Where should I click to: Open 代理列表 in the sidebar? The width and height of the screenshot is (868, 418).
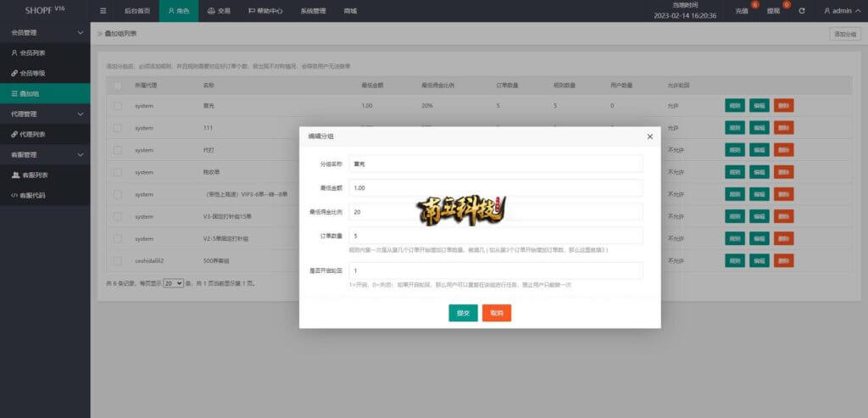tap(45, 135)
